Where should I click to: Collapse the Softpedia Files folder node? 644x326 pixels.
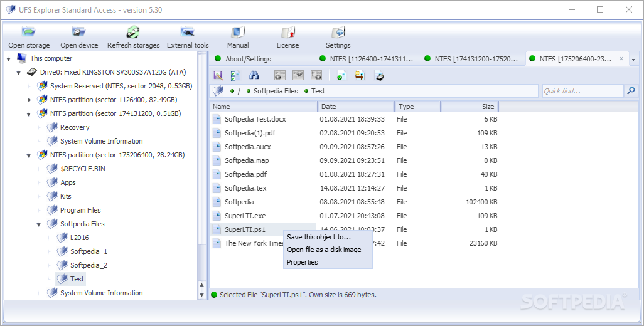39,224
